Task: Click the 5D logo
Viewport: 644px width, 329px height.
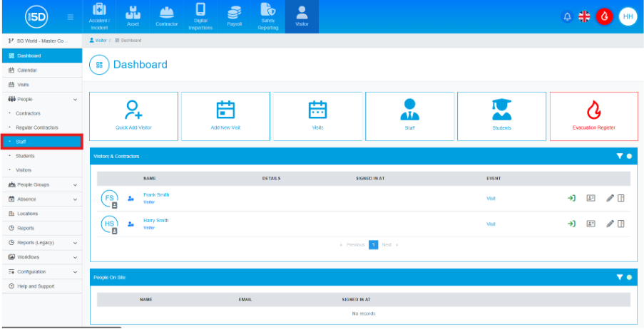Action: click(x=37, y=17)
